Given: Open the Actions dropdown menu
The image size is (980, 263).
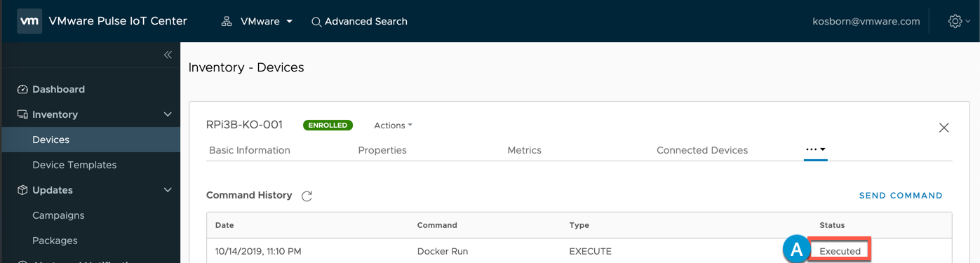Looking at the screenshot, I should tap(393, 126).
